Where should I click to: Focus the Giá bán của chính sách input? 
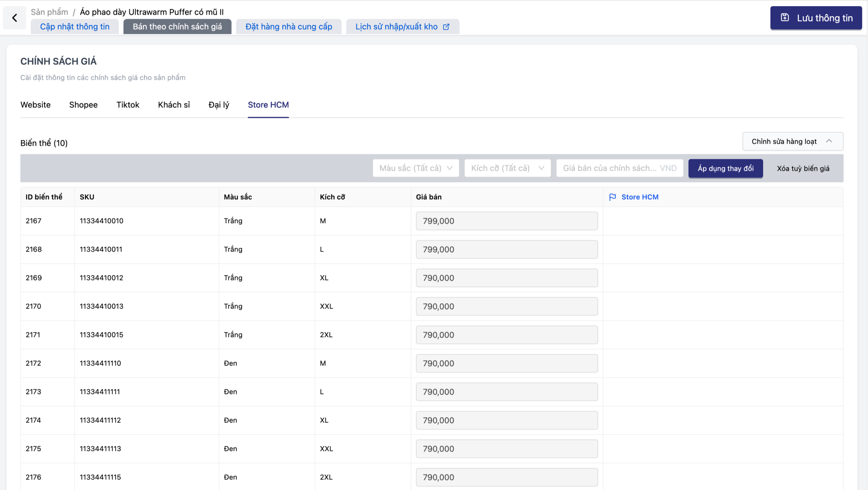[619, 168]
